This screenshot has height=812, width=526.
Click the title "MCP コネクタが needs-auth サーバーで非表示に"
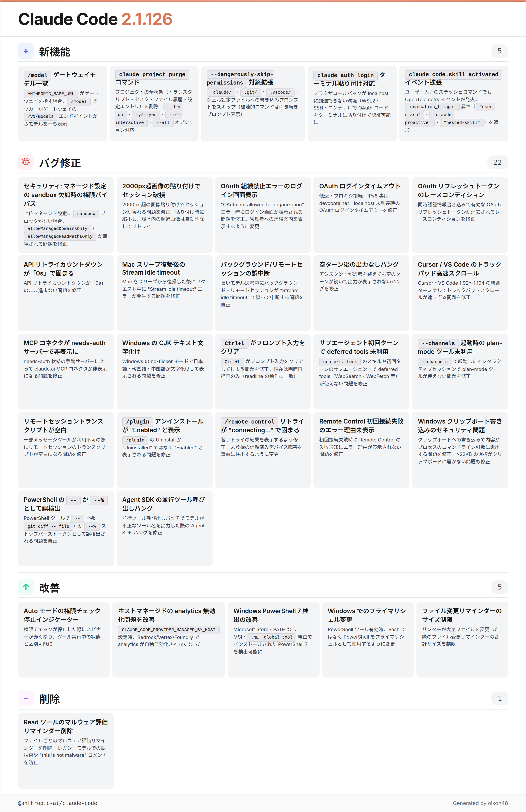pyautogui.click(x=65, y=347)
